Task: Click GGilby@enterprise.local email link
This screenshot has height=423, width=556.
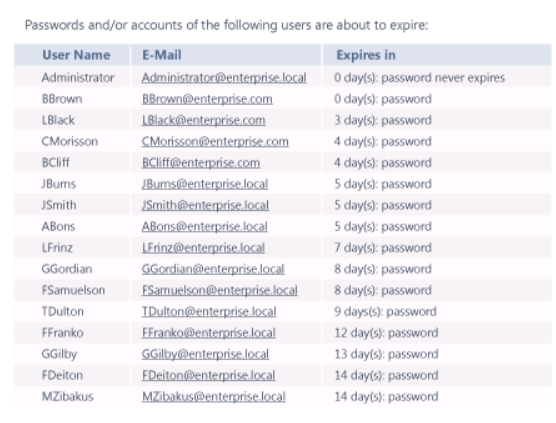Action: point(205,354)
